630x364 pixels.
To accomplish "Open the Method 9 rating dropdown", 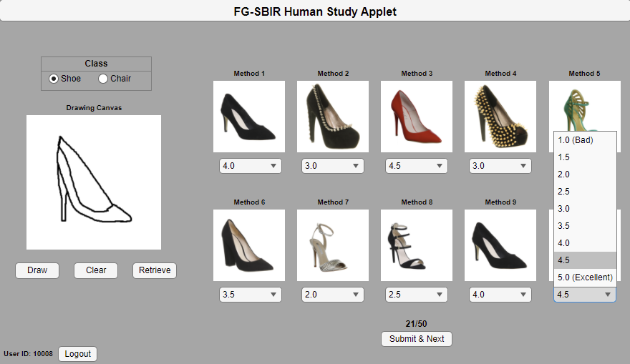I will (500, 295).
